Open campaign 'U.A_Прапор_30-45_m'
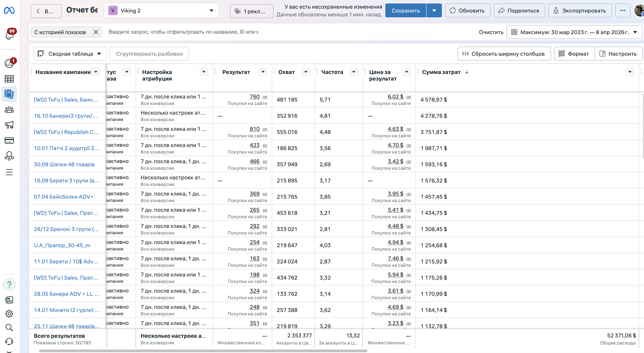The image size is (644, 353). (62, 245)
